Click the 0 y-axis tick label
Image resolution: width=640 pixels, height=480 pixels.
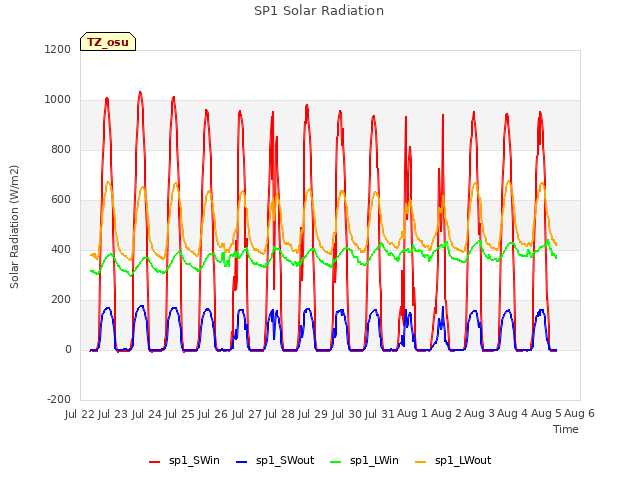click(68, 349)
